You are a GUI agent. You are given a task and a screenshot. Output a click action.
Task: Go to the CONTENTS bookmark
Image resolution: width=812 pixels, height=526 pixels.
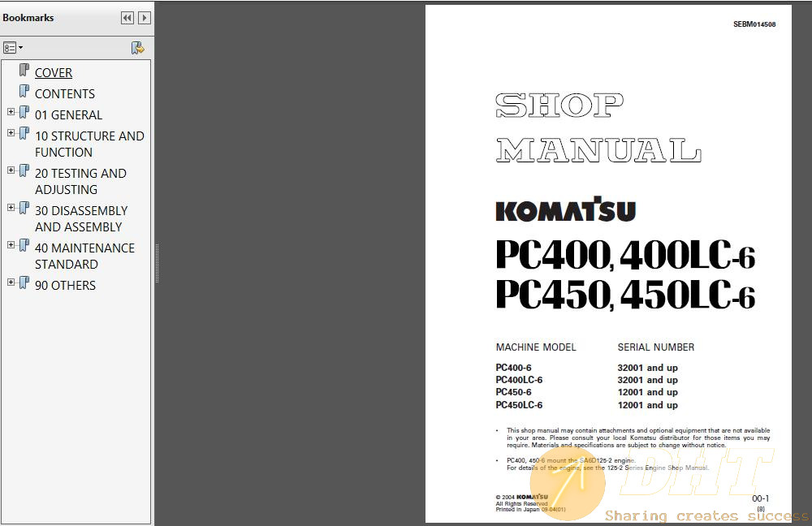tap(65, 94)
